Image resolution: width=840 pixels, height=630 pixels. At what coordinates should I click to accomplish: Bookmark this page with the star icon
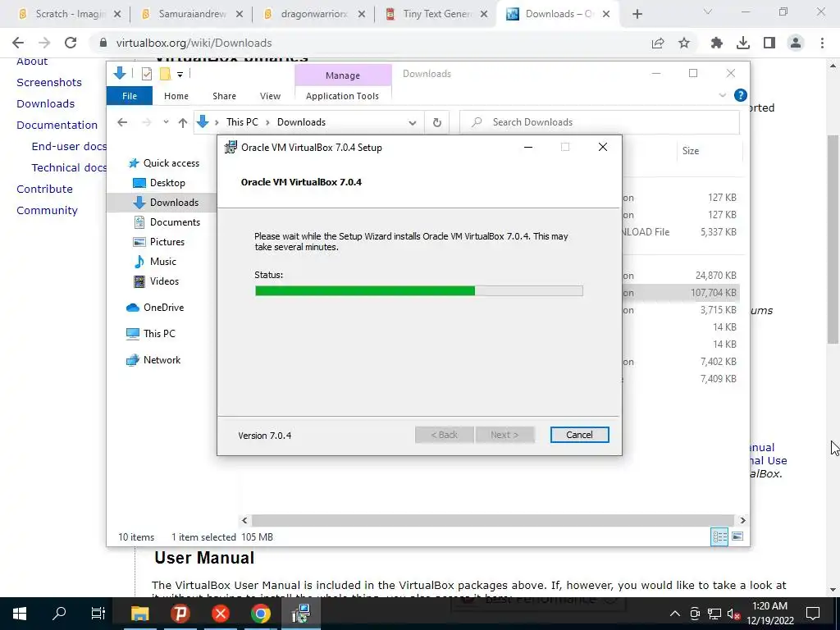[x=684, y=43]
